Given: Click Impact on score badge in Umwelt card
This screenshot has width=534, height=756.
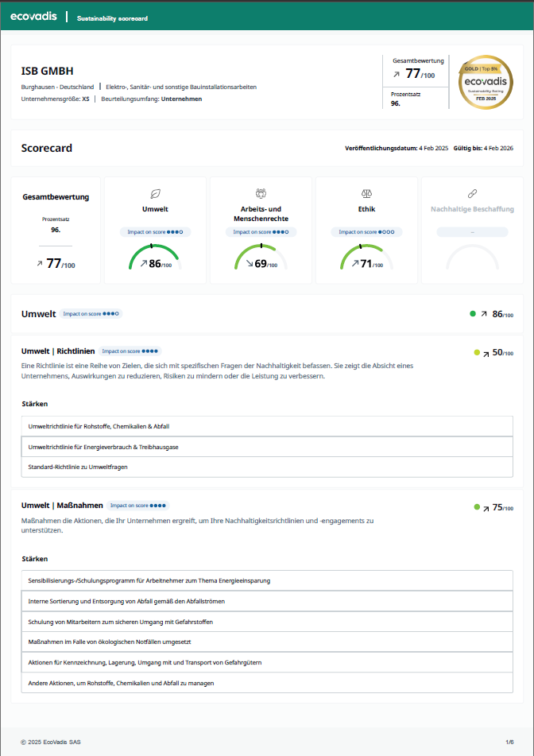Looking at the screenshot, I should click(x=155, y=232).
